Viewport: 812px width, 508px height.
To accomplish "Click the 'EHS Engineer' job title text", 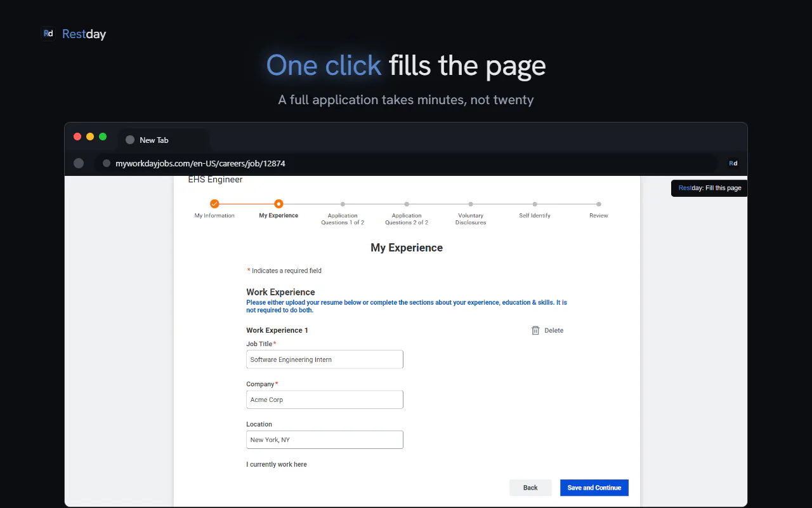I will [x=215, y=180].
